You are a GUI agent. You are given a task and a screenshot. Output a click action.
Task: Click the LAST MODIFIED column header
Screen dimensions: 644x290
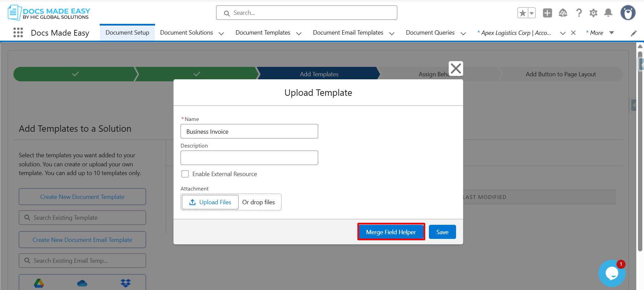click(485, 197)
